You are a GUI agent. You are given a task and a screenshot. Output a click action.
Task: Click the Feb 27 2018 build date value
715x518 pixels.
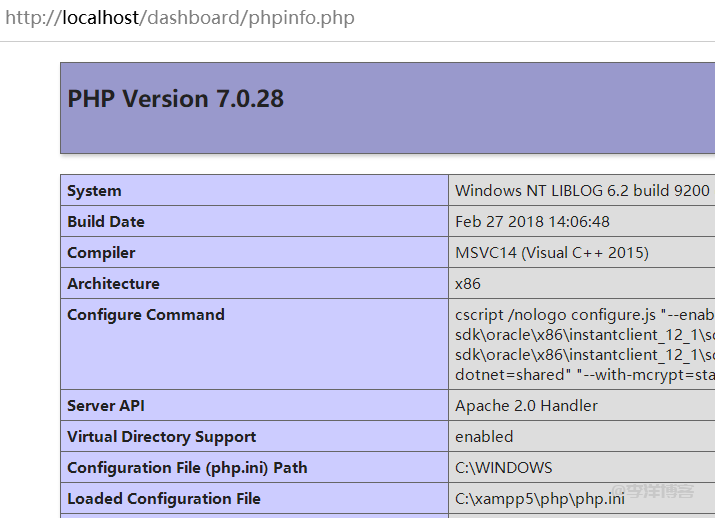pos(532,222)
